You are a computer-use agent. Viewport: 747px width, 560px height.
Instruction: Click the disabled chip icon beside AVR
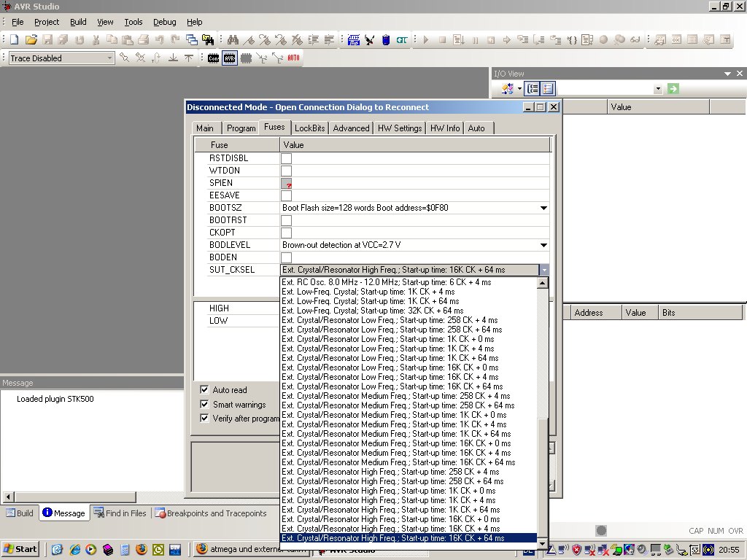[x=246, y=58]
